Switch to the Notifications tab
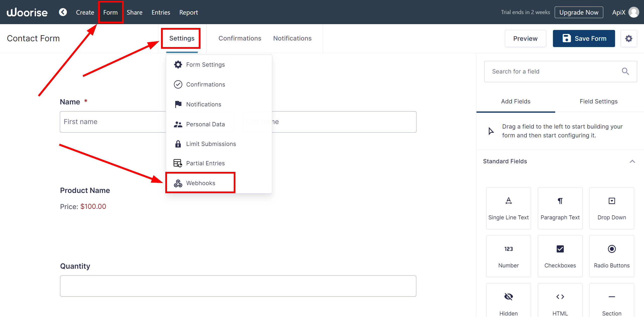The width and height of the screenshot is (644, 317). (x=292, y=38)
